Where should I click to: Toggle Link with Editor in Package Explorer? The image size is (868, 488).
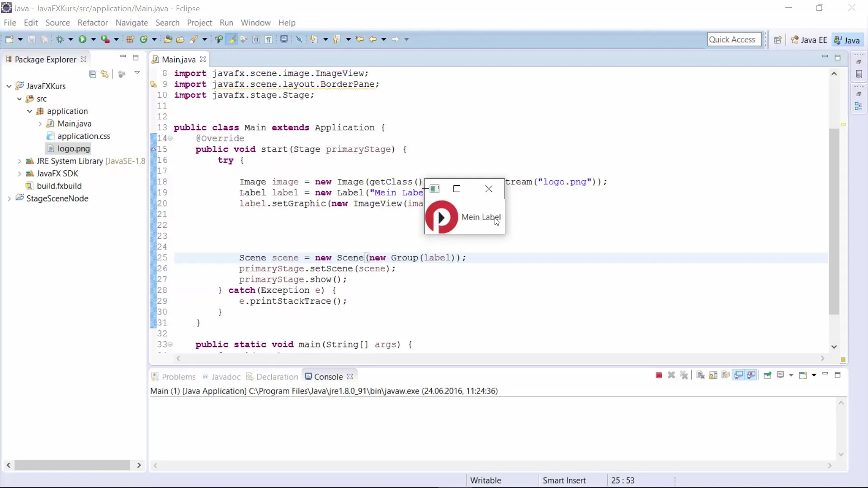(x=105, y=74)
